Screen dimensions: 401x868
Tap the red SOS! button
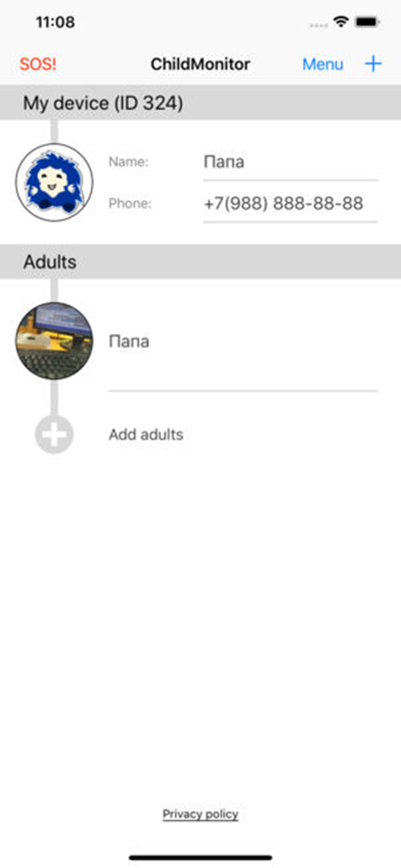coord(38,65)
